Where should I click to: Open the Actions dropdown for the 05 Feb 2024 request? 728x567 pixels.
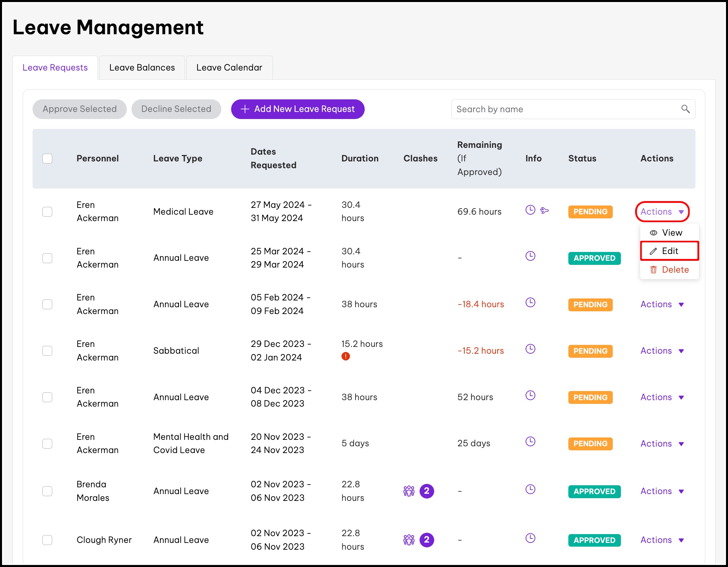662,304
